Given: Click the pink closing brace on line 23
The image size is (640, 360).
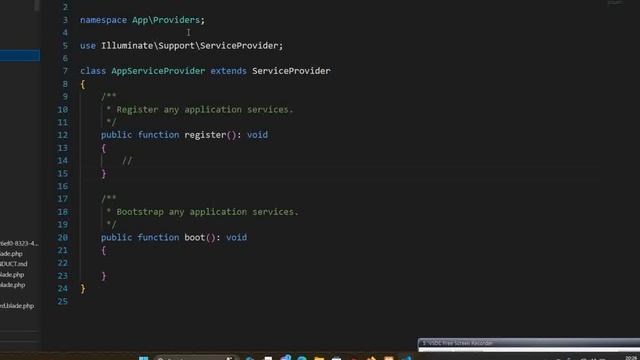Looking at the screenshot, I should (104, 276).
